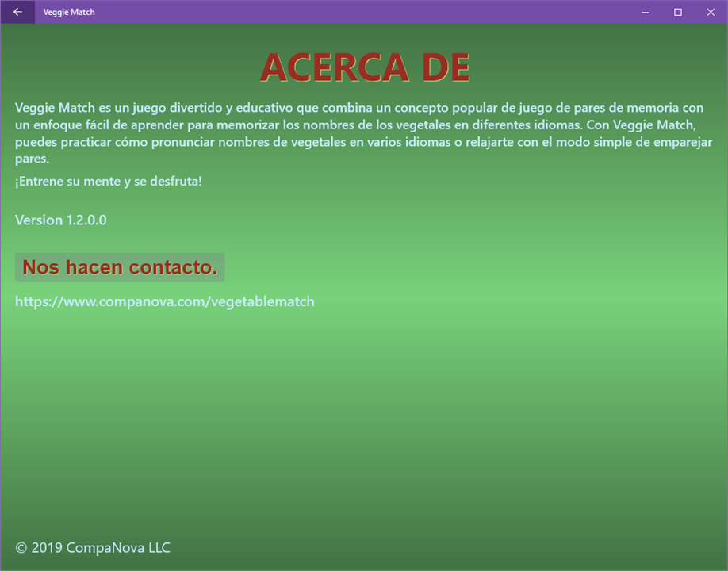The height and width of the screenshot is (571, 728).
Task: Click '¡Entrene su mente y se desfruta!' line
Action: point(109,181)
